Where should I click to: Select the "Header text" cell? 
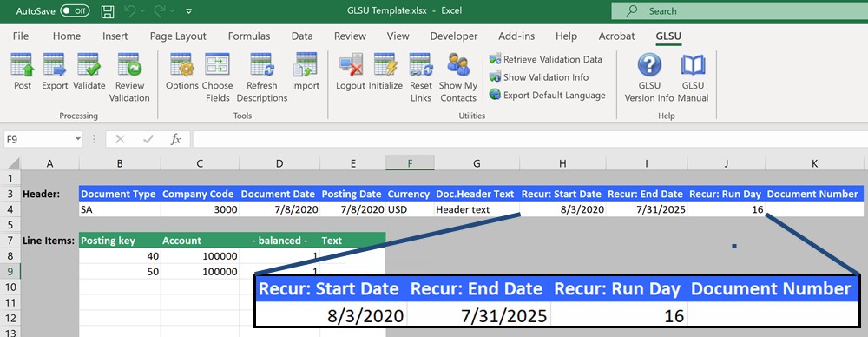[477, 209]
